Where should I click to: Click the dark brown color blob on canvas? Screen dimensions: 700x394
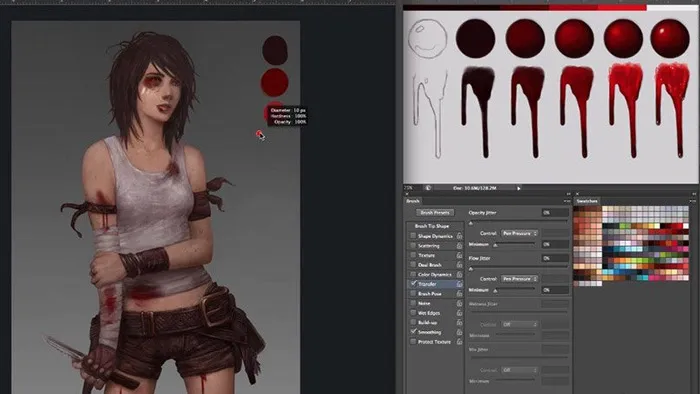(x=275, y=50)
